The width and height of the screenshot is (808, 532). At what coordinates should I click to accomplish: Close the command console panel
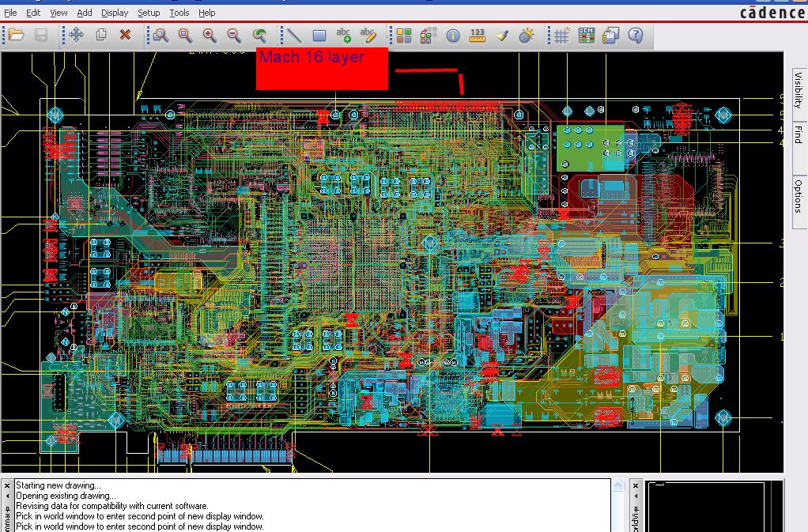point(7,485)
